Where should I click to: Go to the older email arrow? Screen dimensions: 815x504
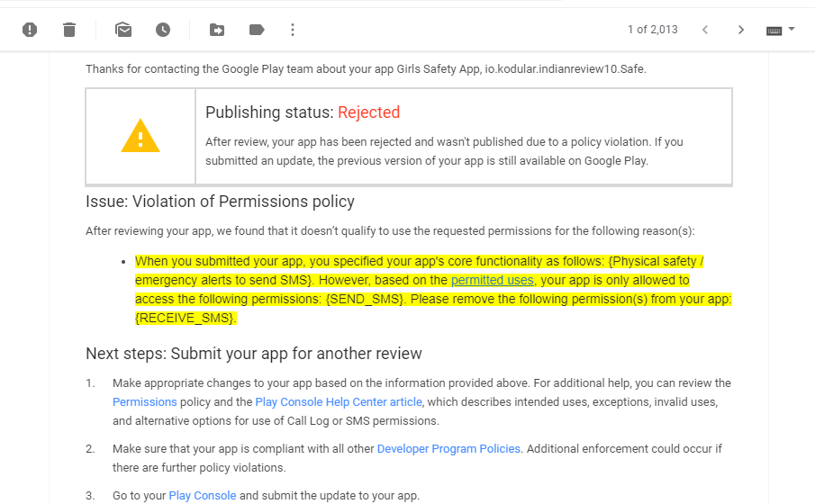(x=741, y=30)
